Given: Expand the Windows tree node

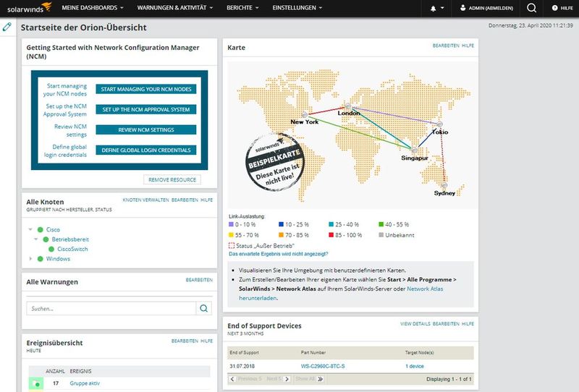Looking at the screenshot, I should (x=30, y=259).
